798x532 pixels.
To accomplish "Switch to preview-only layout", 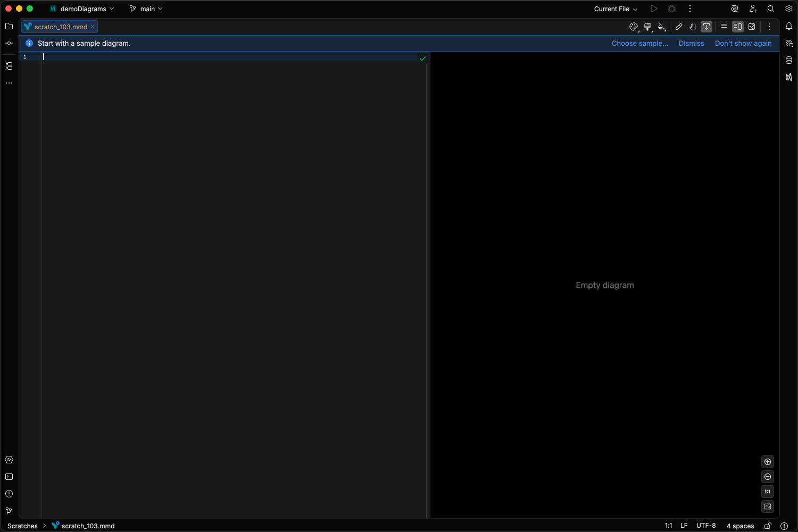I will (x=752, y=27).
